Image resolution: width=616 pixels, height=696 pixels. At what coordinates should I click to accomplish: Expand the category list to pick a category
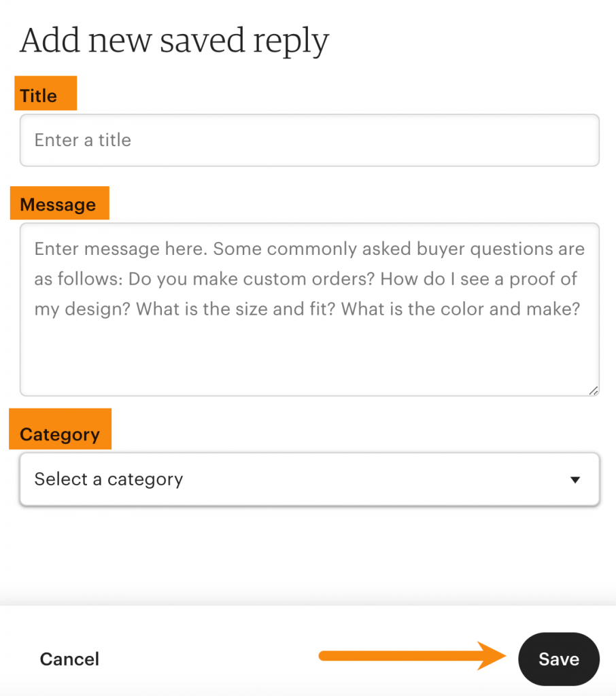(x=308, y=479)
